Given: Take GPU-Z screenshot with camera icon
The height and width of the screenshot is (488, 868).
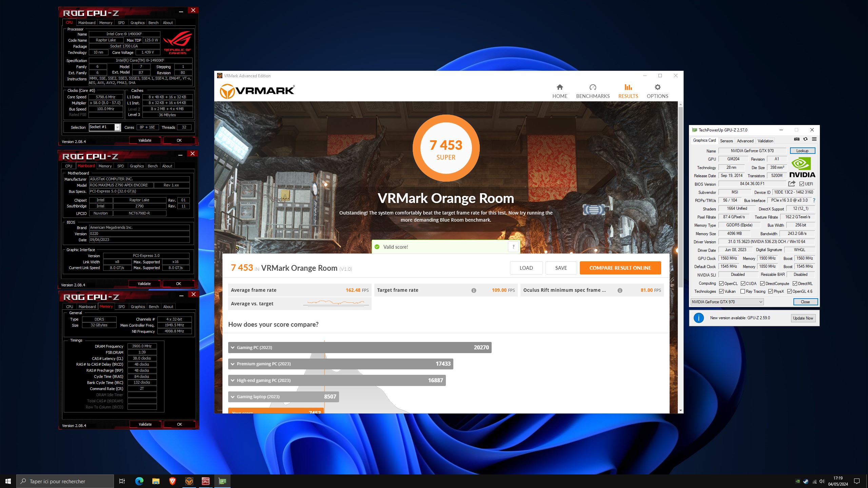Looking at the screenshot, I should pos(796,139).
